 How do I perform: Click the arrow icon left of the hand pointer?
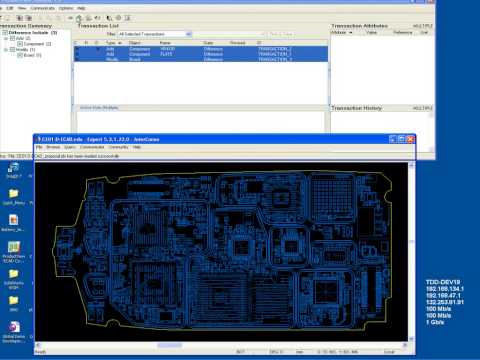70,18
